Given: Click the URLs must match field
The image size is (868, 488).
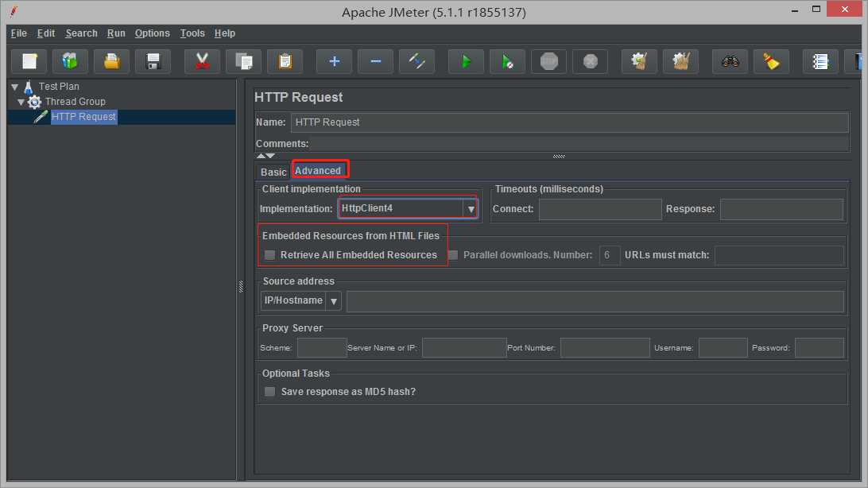Looking at the screenshot, I should pos(780,255).
